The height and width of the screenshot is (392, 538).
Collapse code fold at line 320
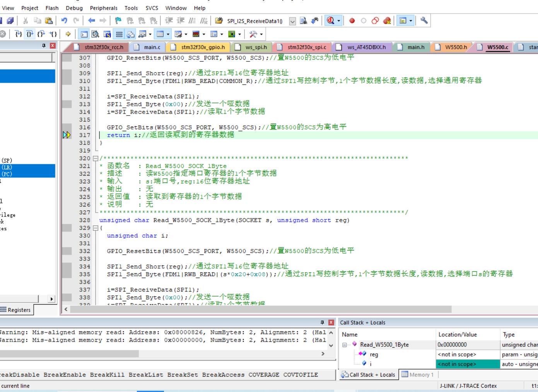(x=96, y=158)
